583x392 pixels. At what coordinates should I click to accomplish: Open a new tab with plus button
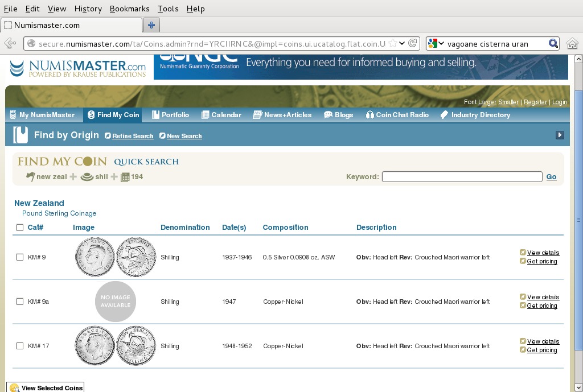151,25
